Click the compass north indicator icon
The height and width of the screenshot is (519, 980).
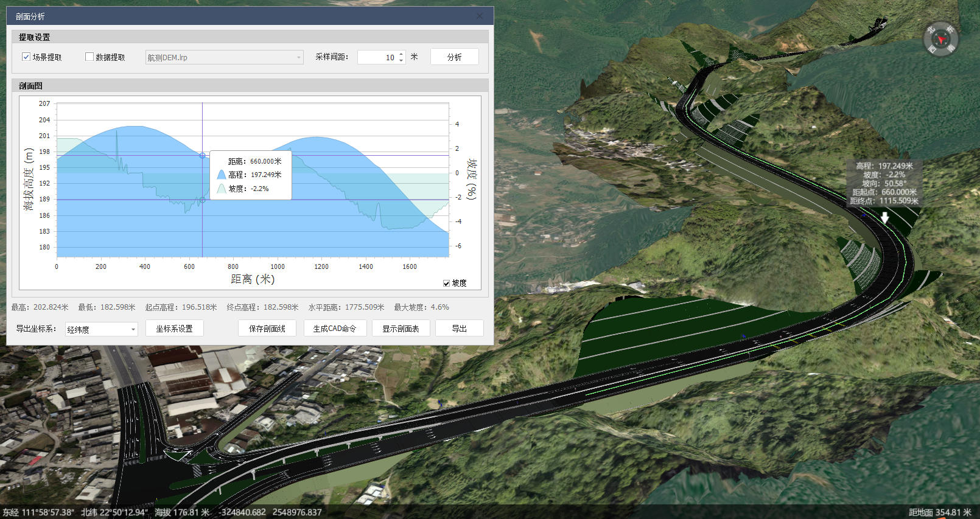tap(940, 39)
